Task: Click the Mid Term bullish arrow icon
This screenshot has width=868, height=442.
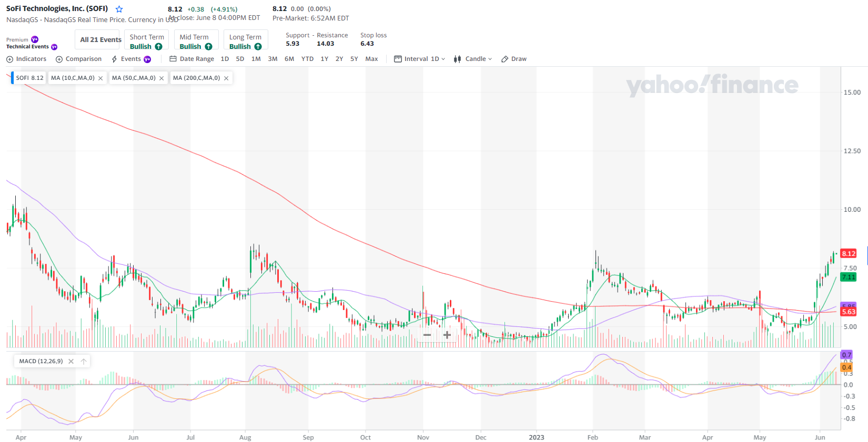Action: [208, 47]
